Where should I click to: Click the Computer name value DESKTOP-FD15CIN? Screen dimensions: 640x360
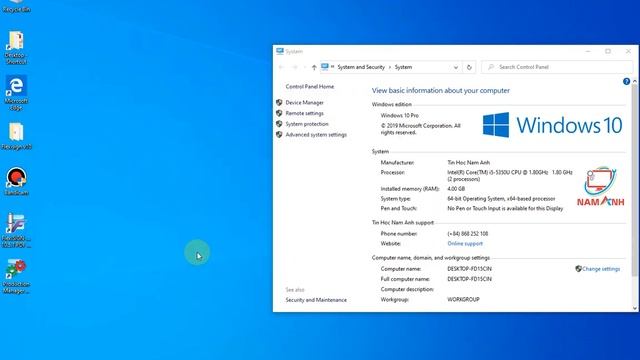(x=469, y=269)
